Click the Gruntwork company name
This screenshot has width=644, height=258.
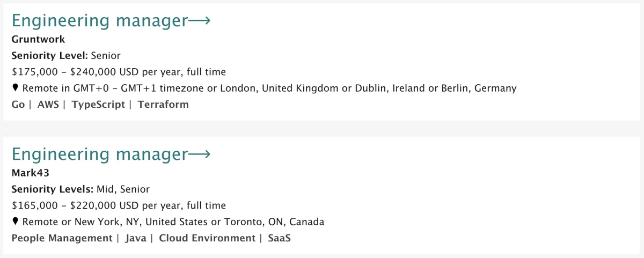click(x=38, y=39)
